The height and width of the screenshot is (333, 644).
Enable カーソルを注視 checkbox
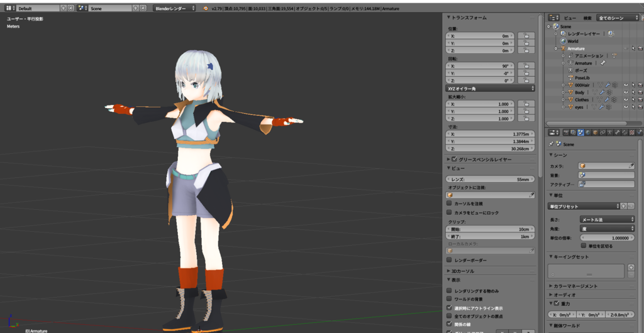point(449,204)
